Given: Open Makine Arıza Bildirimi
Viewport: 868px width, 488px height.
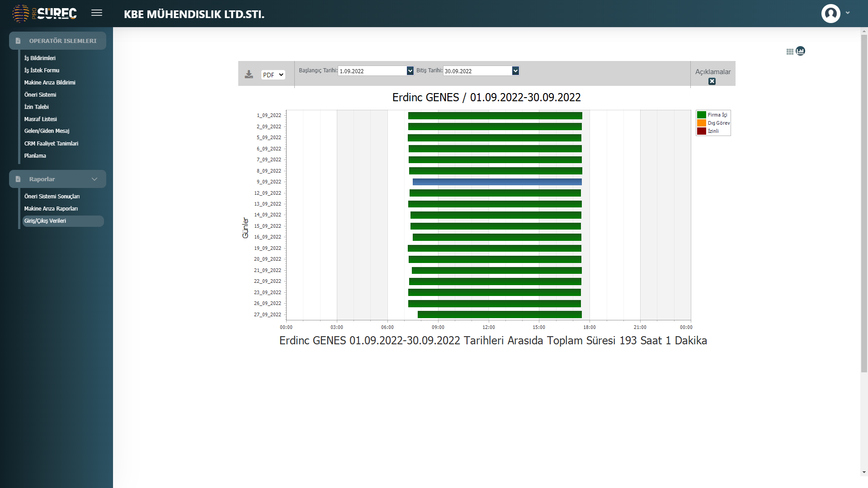Looking at the screenshot, I should (50, 83).
